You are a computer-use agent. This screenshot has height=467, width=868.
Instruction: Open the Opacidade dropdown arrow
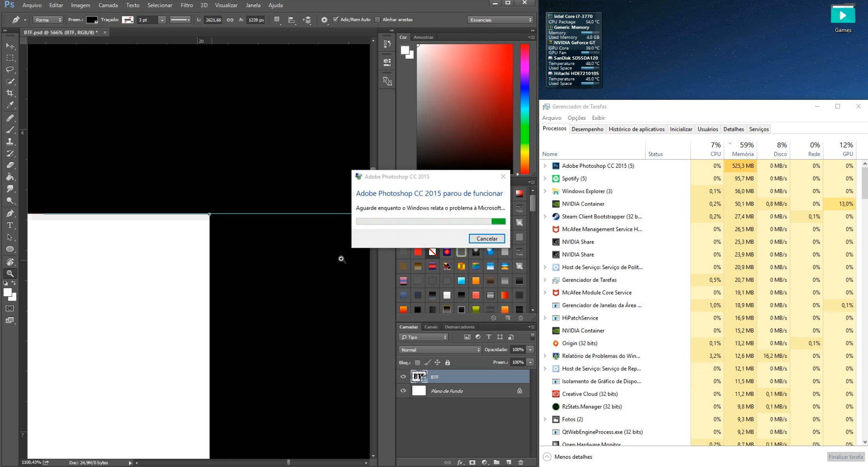point(531,350)
